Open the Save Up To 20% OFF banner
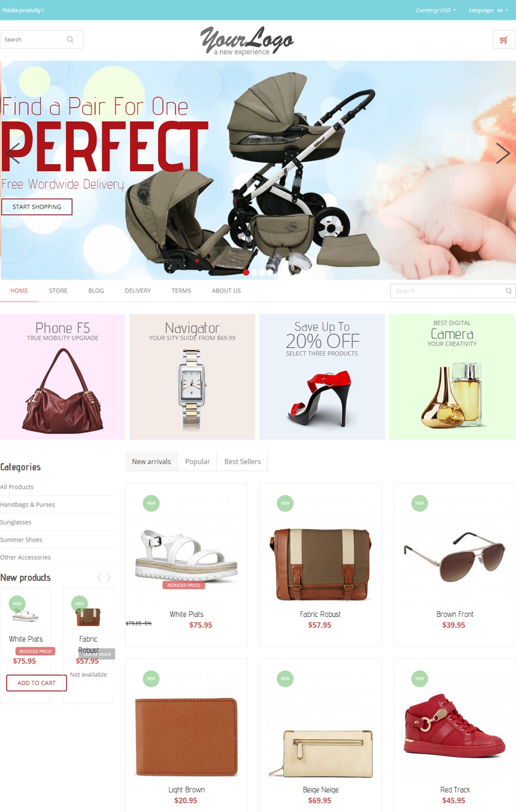 [322, 377]
